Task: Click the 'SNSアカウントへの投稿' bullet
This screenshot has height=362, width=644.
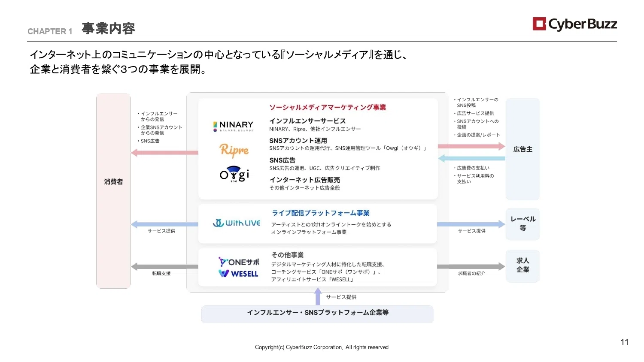Action: click(x=476, y=124)
